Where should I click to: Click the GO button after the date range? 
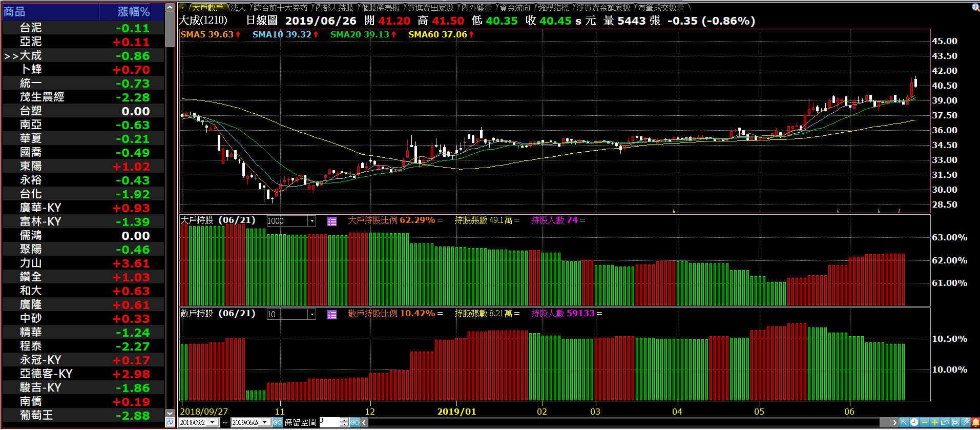tap(277, 422)
